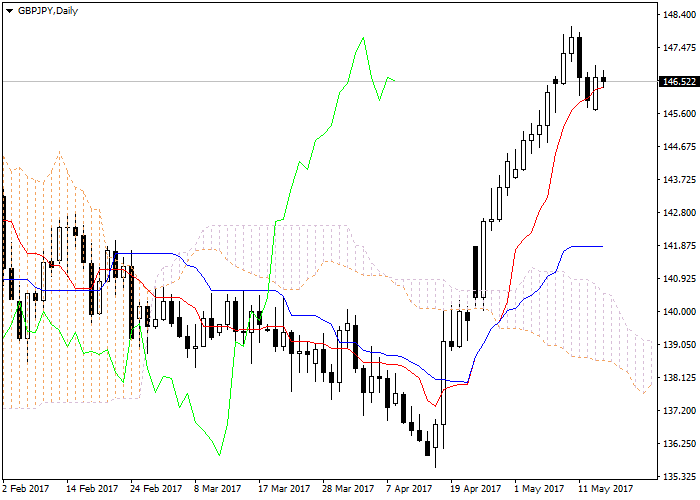Image resolution: width=700 pixels, height=500 pixels.
Task: Select price level 138.125
Action: point(679,378)
